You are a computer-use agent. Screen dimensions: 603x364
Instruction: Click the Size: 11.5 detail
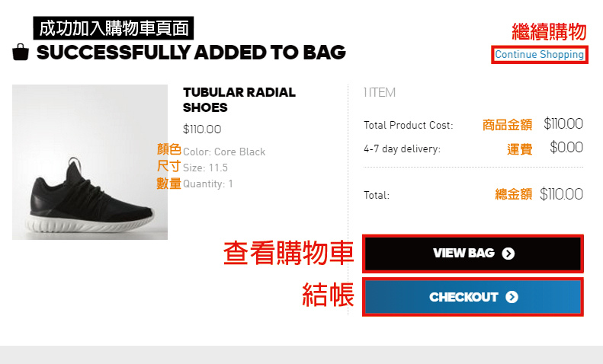point(205,168)
